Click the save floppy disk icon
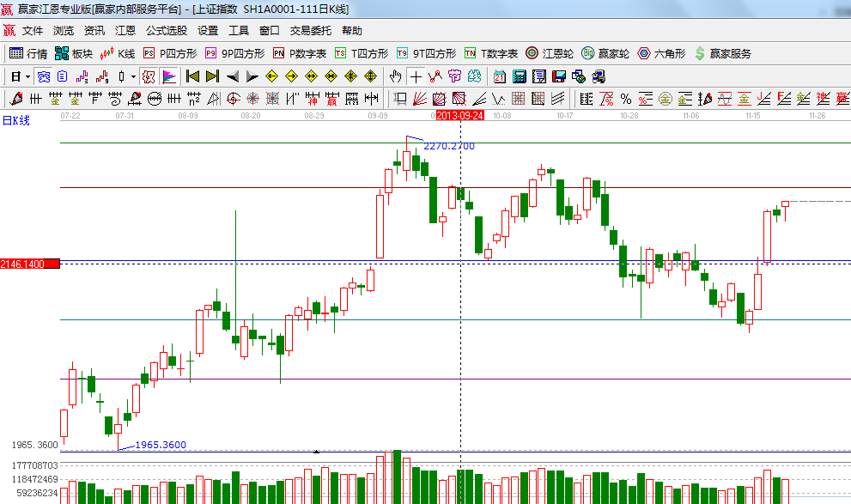Viewport: 851px width, 504px height. click(x=558, y=76)
